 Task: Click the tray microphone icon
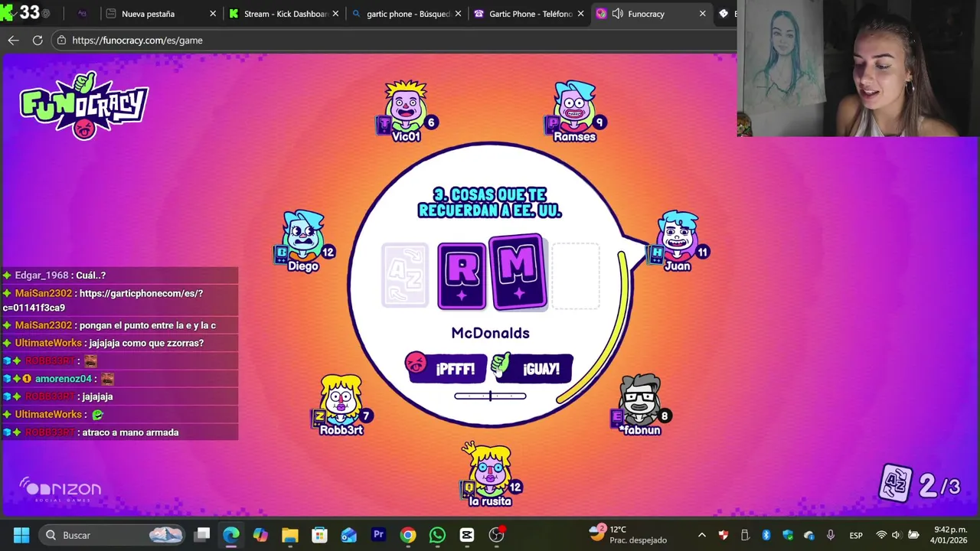tap(831, 535)
